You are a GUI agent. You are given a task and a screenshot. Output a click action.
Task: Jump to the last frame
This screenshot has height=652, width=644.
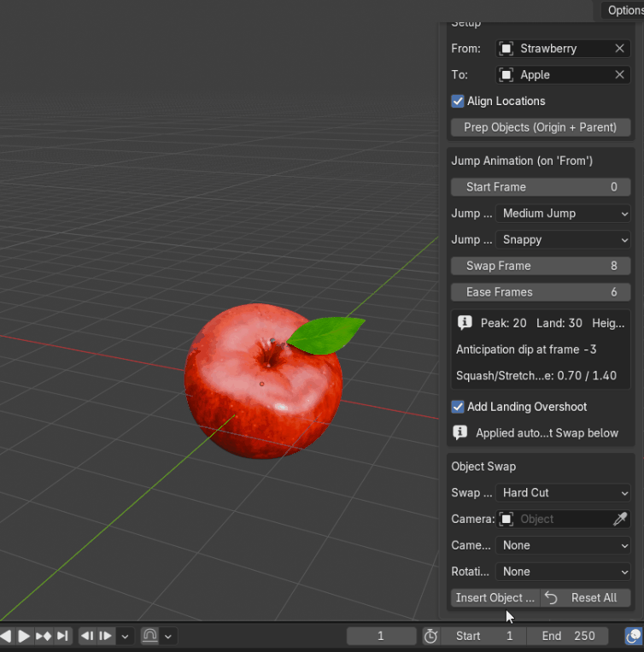(x=62, y=636)
